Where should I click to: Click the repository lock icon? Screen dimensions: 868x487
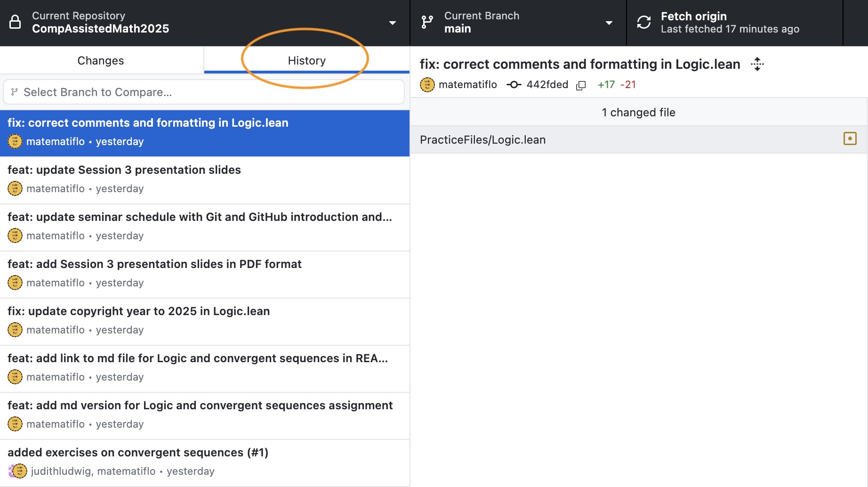tap(15, 22)
